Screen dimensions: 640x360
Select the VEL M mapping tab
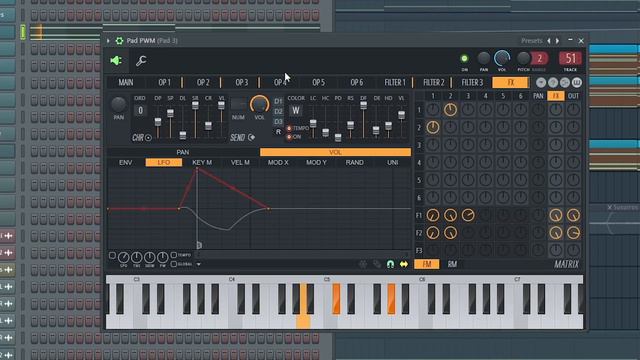coord(240,162)
